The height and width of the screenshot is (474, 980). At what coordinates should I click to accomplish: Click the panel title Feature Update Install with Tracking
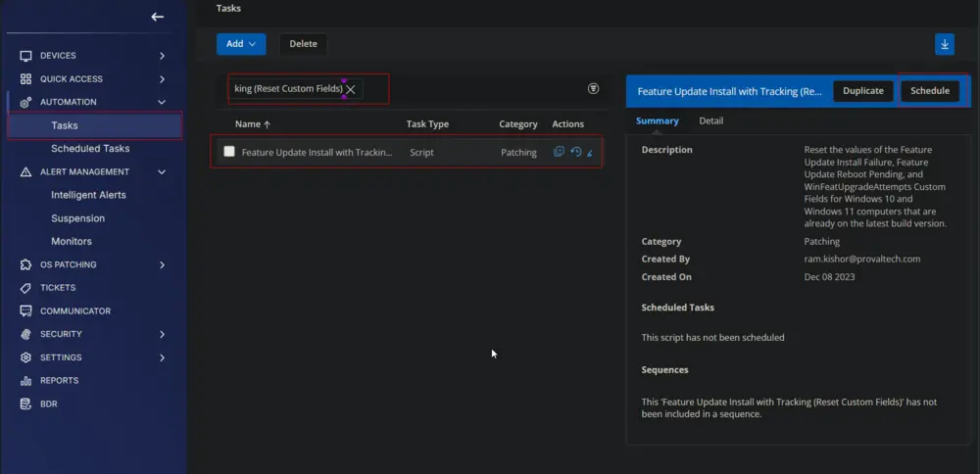730,91
